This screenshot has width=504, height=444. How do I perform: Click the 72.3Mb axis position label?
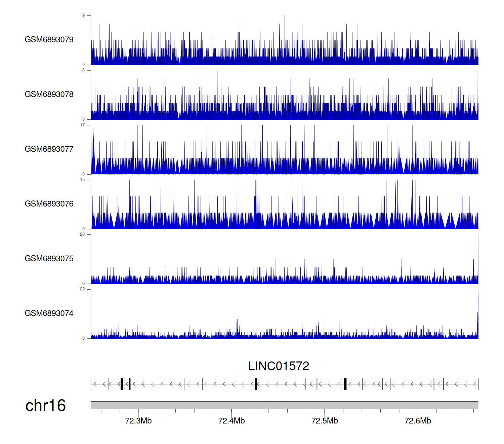point(138,421)
